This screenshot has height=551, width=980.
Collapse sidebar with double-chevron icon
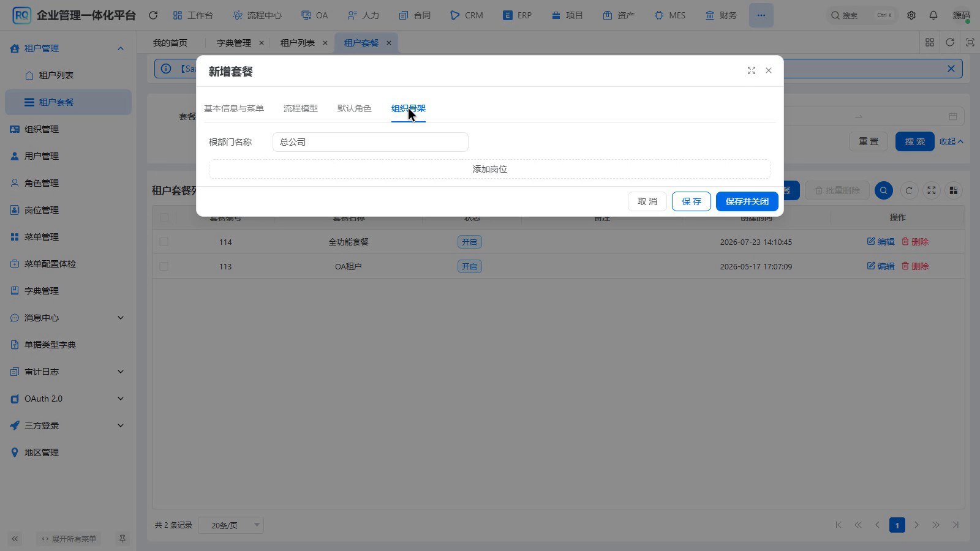click(x=15, y=539)
